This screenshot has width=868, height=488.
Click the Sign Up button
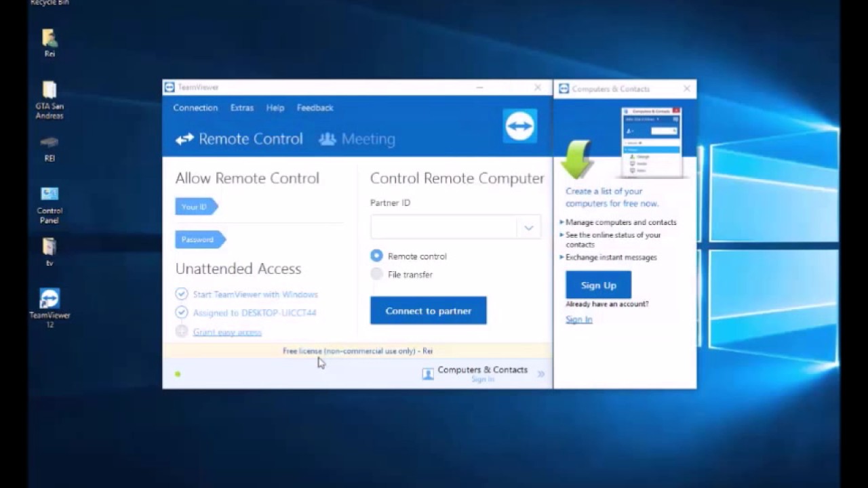coord(599,285)
